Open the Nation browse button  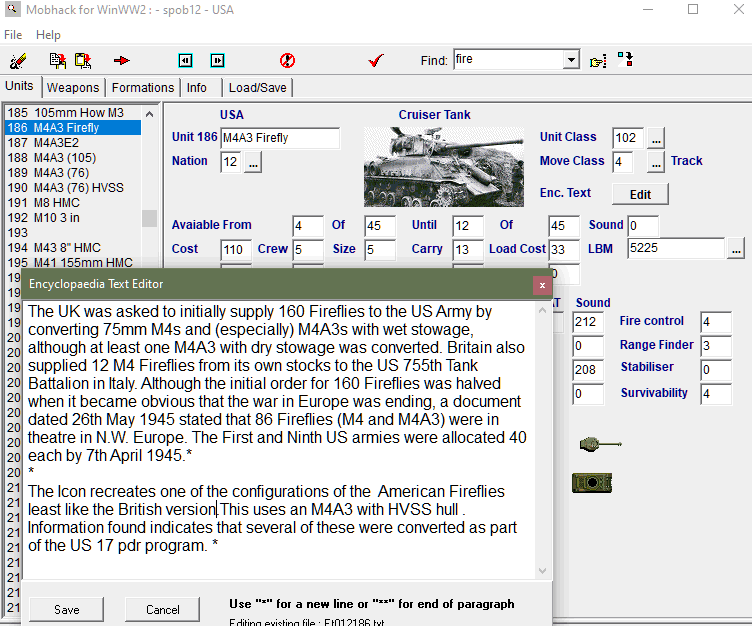(x=253, y=163)
